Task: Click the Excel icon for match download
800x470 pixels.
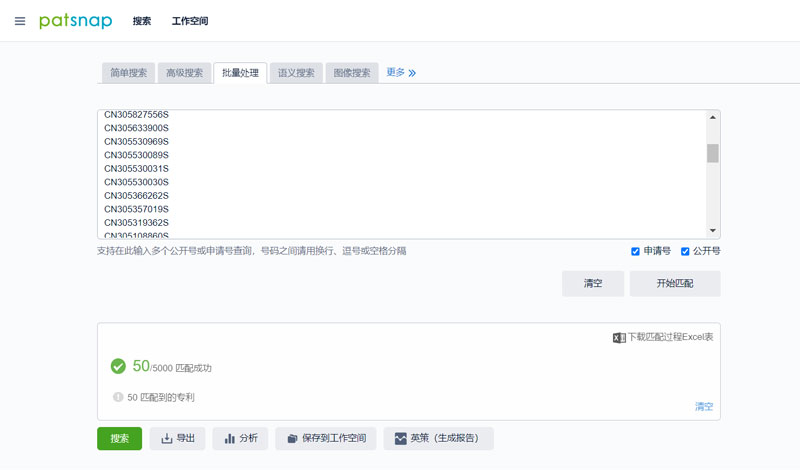Action: [619, 338]
